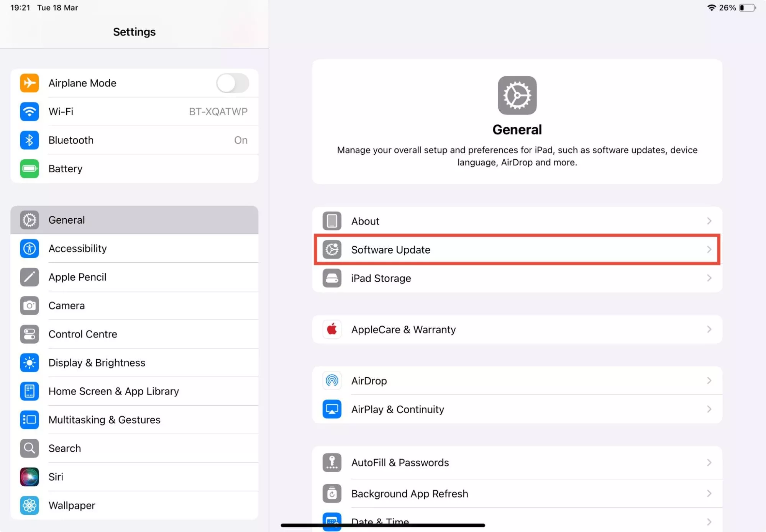Tap the home indicator bar

[383, 525]
